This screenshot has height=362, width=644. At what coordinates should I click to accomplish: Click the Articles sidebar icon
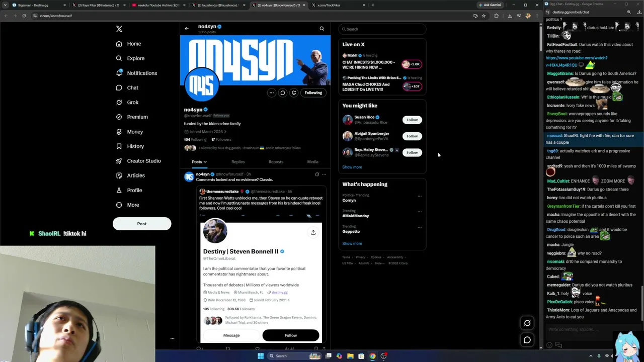[119, 175]
